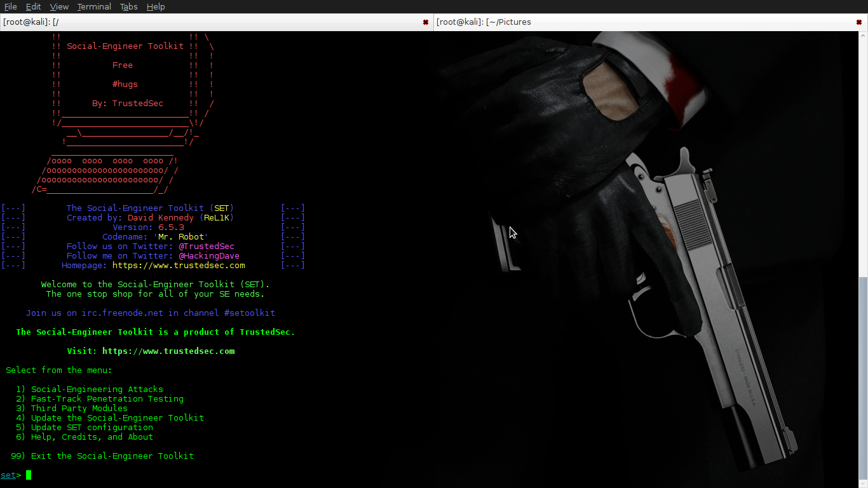Click the Codename: 'Mr. Robot' text
Viewport: 868px width, 488px height.
click(156, 237)
